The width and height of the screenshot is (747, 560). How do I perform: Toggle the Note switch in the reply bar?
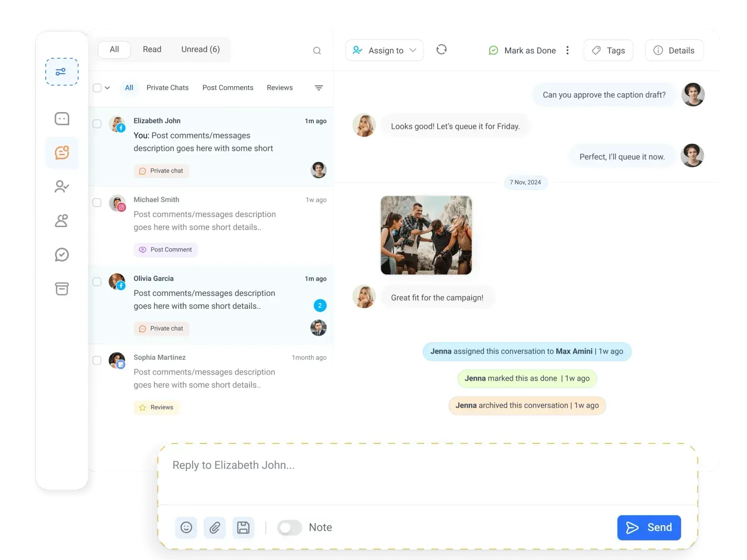tap(289, 527)
